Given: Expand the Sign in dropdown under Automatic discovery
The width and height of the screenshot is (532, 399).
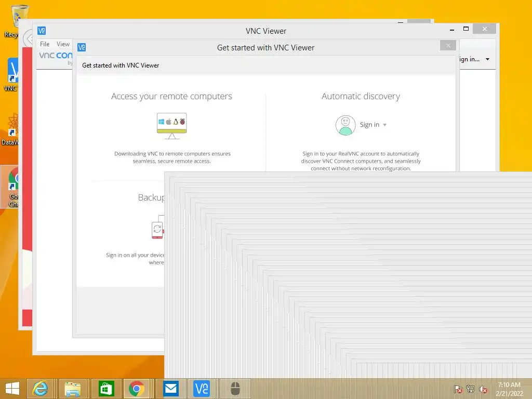Looking at the screenshot, I should click(x=385, y=125).
